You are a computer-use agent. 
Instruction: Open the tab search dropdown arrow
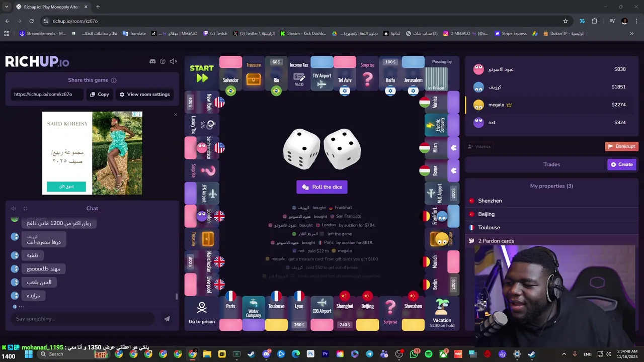click(x=6, y=7)
